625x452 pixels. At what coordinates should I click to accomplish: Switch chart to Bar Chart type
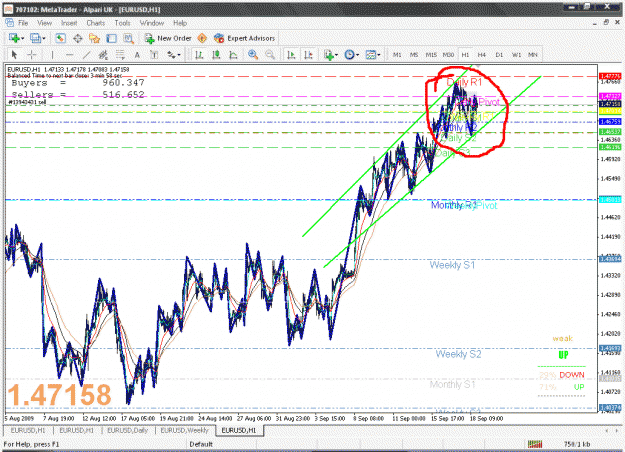coord(199,55)
